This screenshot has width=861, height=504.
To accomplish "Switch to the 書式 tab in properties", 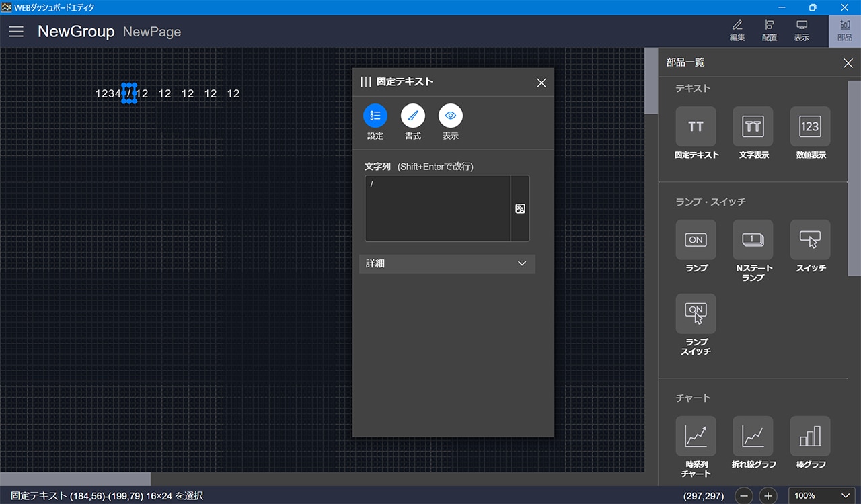I will 413,116.
